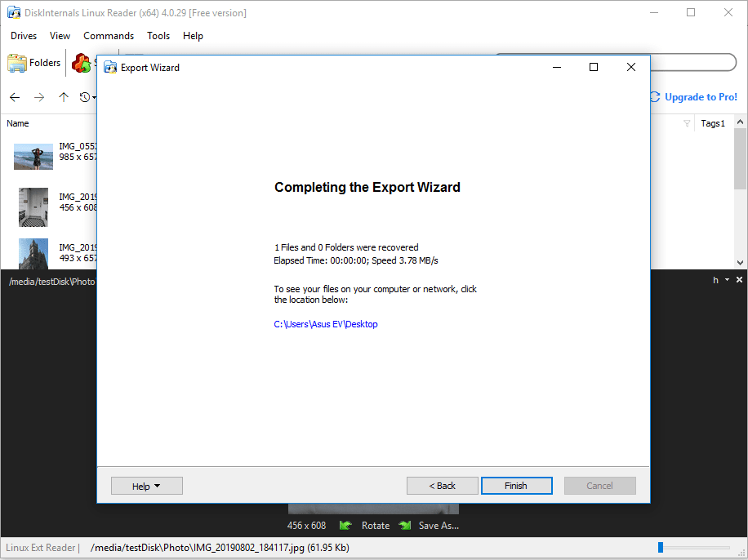Image resolution: width=748 pixels, height=560 pixels.
Task: Click the file list vertical scrollbar thumb
Action: (x=741, y=158)
